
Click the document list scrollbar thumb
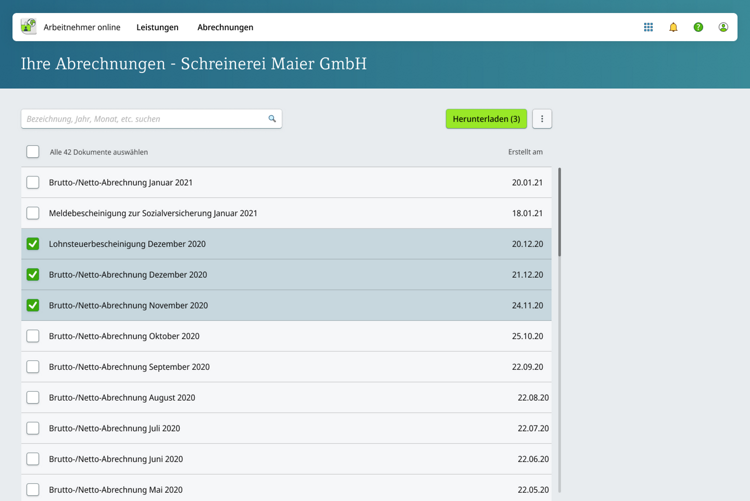pyautogui.click(x=559, y=212)
